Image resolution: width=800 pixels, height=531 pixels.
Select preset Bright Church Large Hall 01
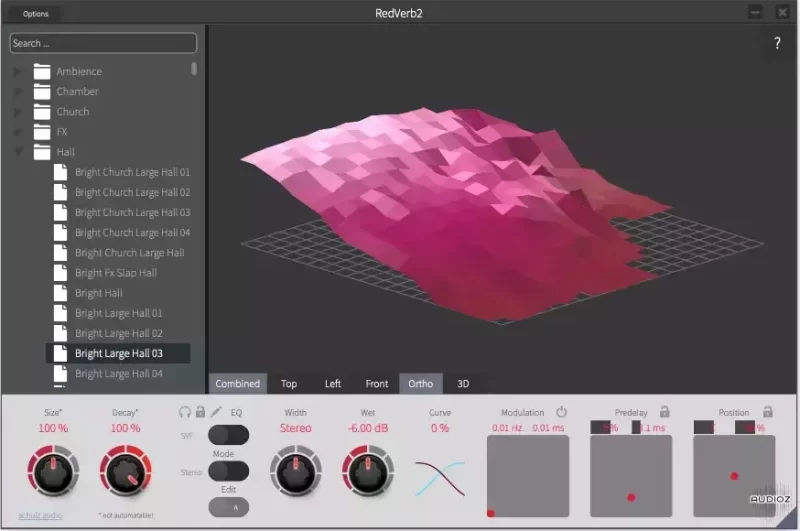(132, 172)
